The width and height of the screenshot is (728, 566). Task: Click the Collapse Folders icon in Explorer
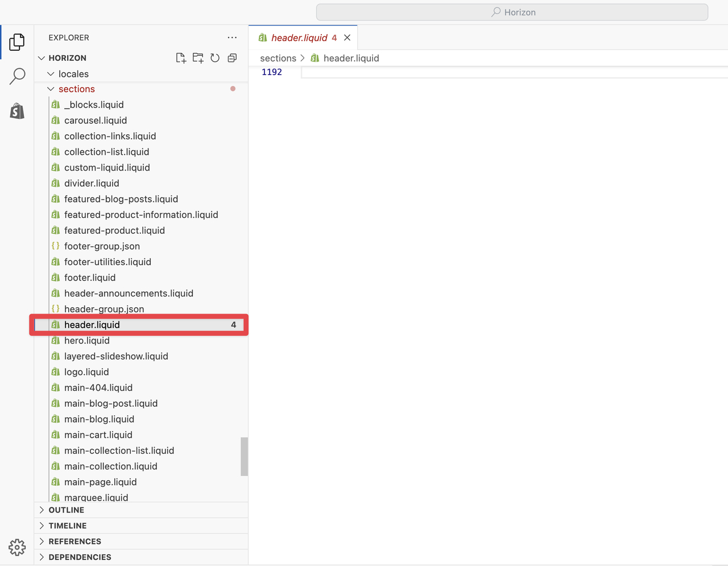[x=231, y=57]
